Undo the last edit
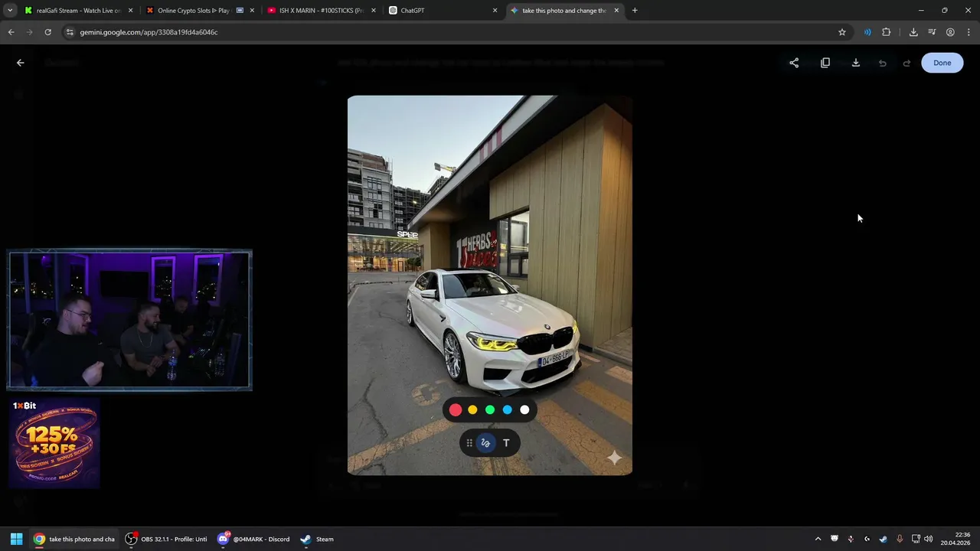980x551 pixels. 882,63
